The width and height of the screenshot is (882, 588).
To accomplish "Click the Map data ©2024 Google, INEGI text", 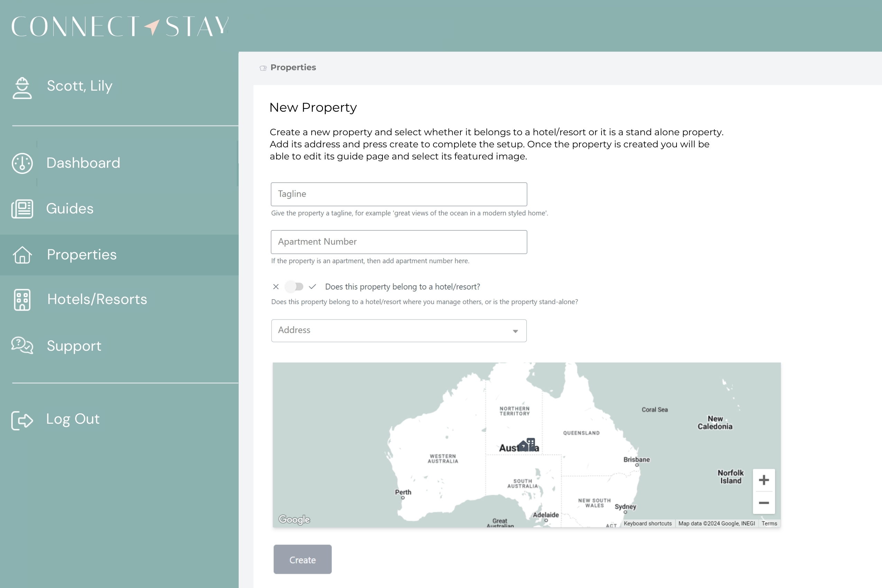I will coord(716,524).
